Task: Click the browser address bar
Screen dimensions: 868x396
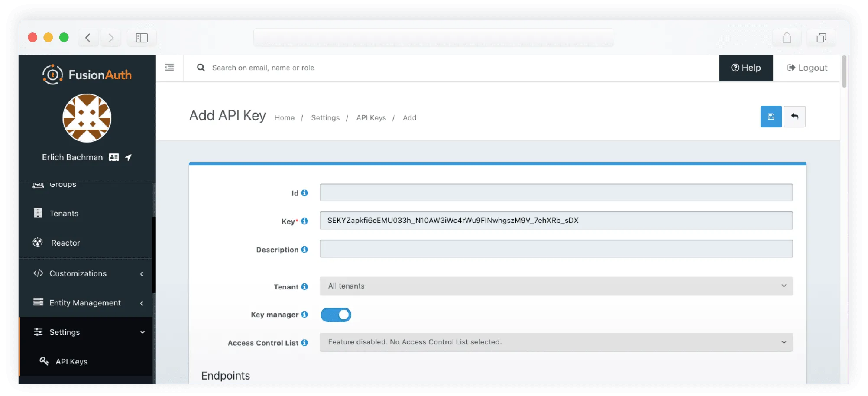Action: (434, 38)
